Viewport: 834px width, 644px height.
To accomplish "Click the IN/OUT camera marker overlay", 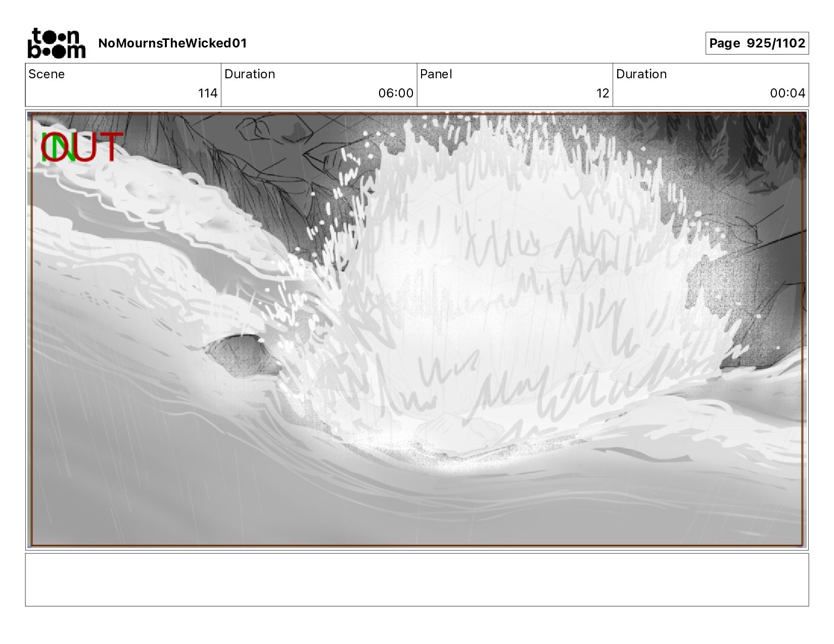I will [x=82, y=147].
